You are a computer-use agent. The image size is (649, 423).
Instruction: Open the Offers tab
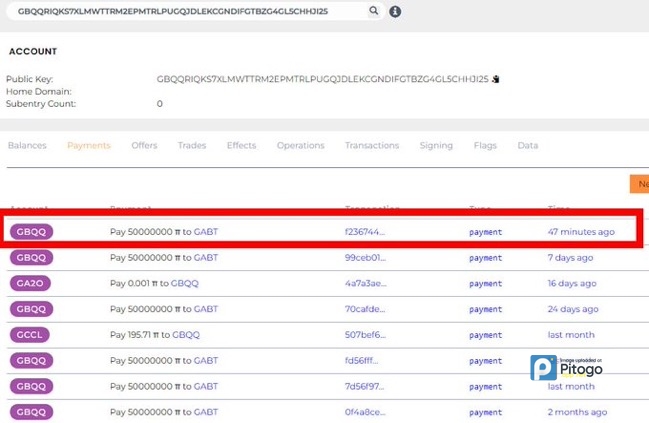click(x=144, y=146)
